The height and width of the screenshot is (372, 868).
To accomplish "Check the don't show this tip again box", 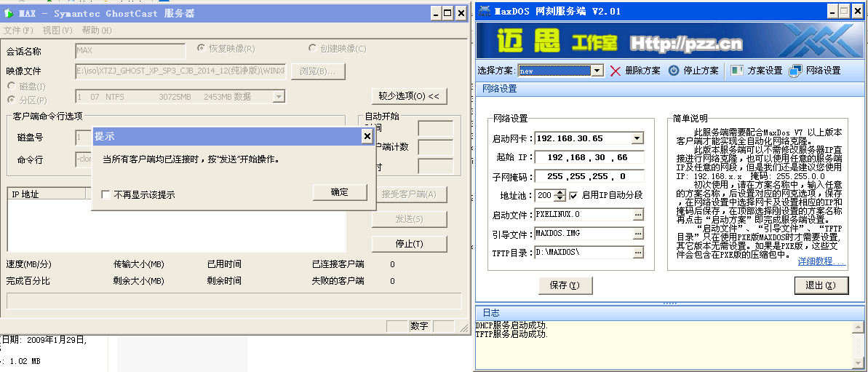I will tap(105, 194).
